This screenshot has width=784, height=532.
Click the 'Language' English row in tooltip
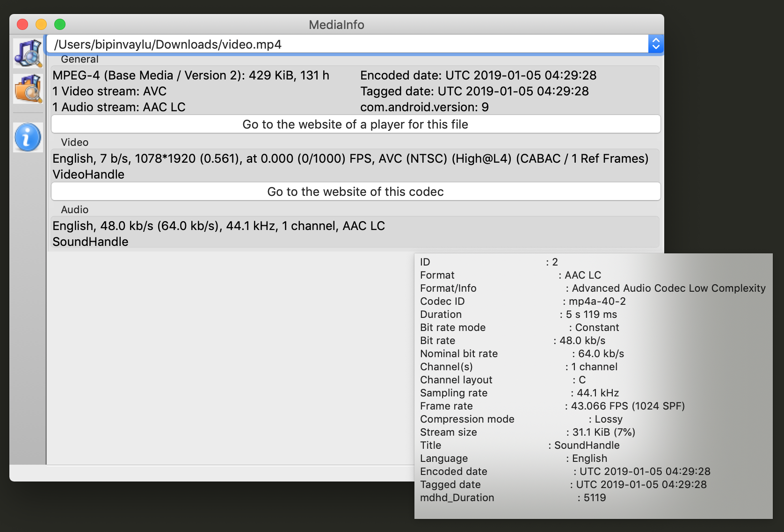514,458
